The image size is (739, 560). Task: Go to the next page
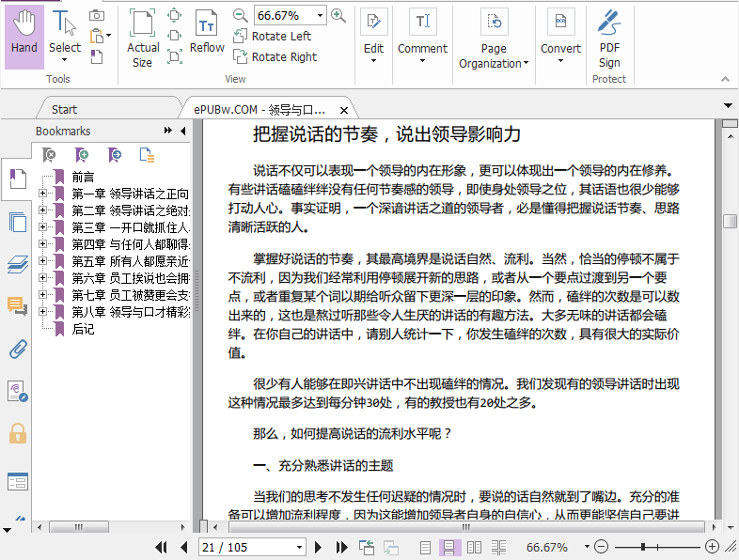(319, 547)
